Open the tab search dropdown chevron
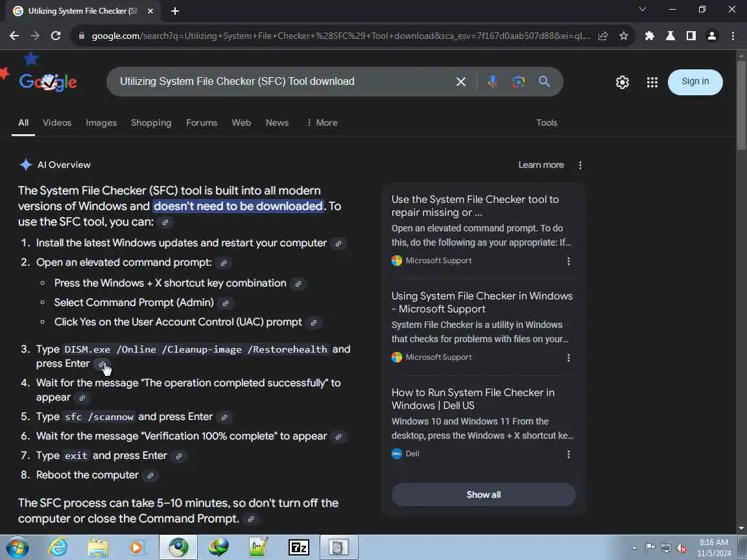 coord(642,10)
